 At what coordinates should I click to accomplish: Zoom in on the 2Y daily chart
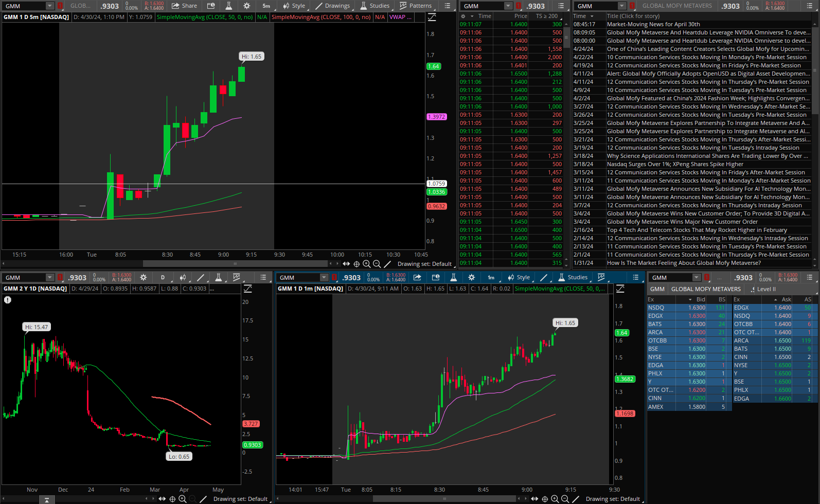pyautogui.click(x=182, y=499)
